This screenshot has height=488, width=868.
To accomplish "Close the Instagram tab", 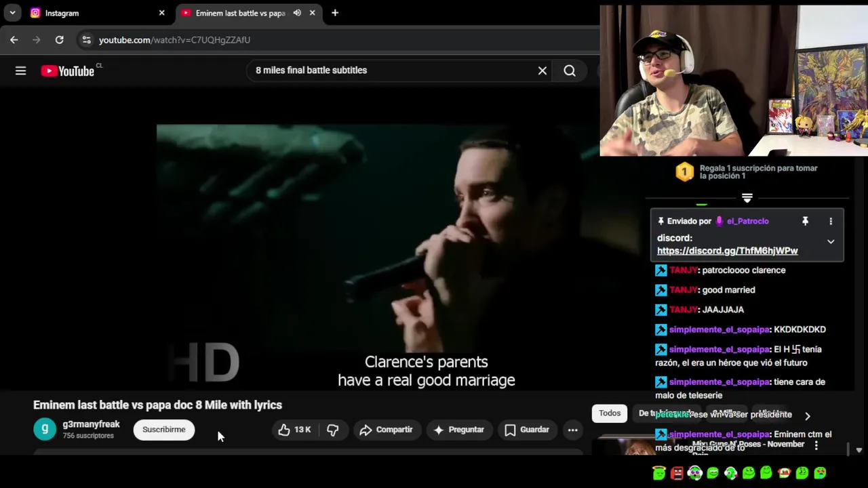I will click(x=161, y=13).
